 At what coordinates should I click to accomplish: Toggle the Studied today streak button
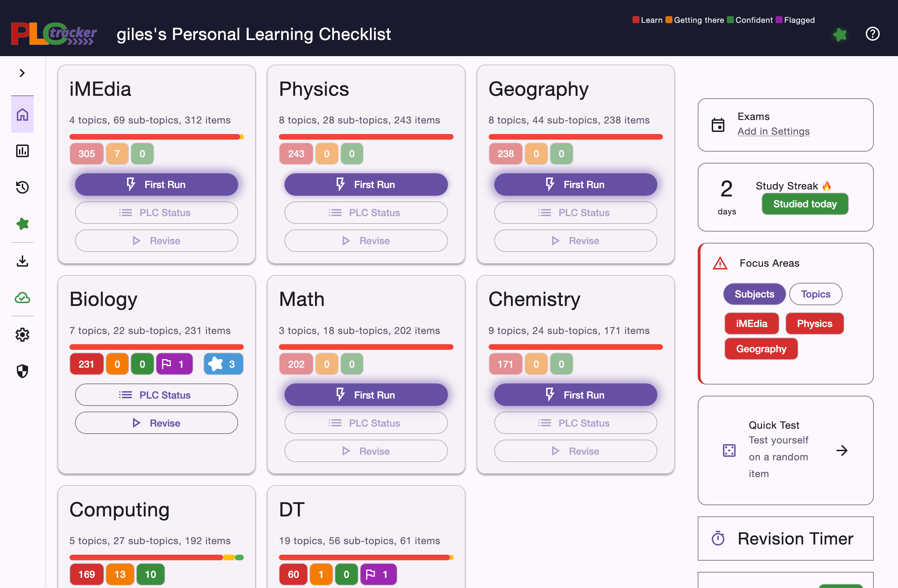coord(805,204)
